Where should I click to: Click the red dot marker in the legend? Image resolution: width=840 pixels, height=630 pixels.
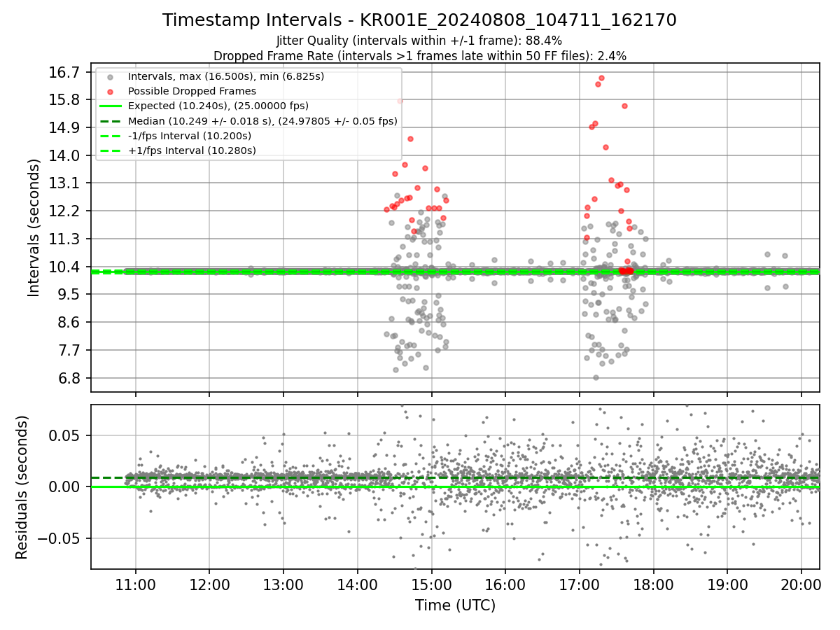coord(110,92)
